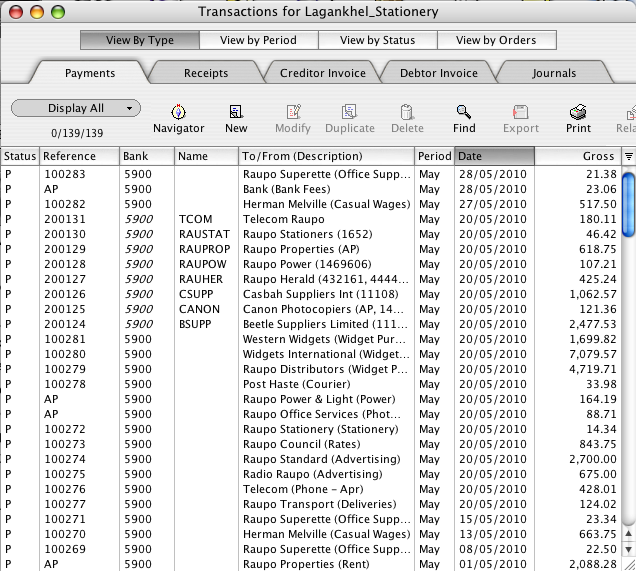
Task: Click gross amount 7,079.57
Action: 593,354
